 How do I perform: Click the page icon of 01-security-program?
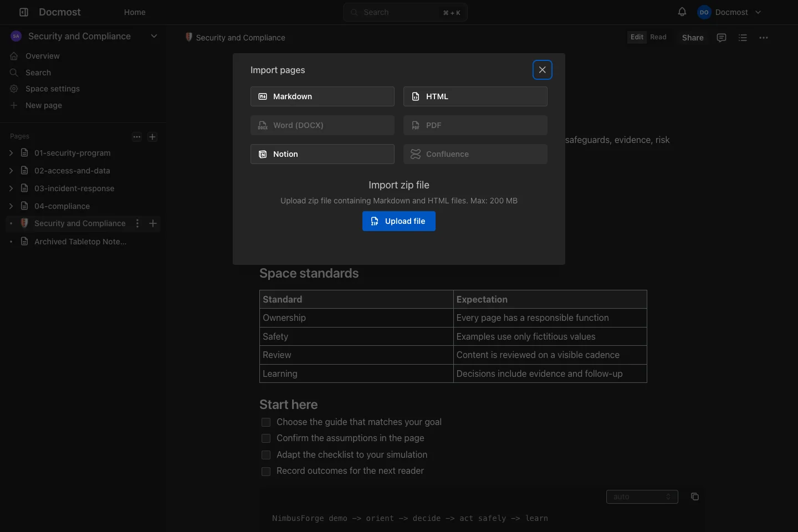pos(24,153)
